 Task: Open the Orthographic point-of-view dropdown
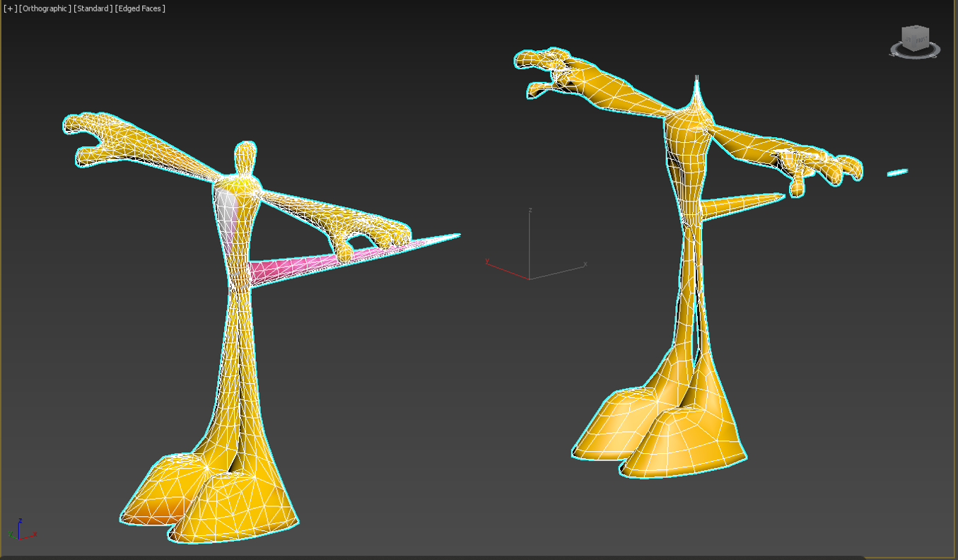pos(45,8)
